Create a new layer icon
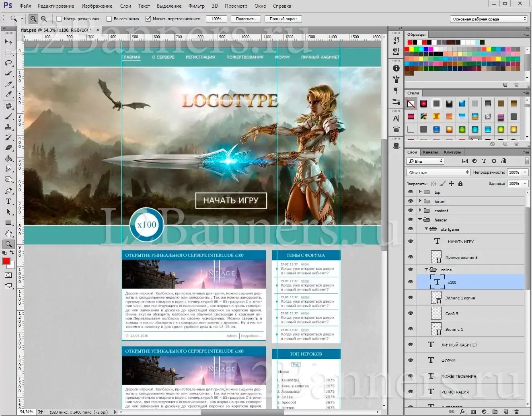Screen dimensions: 532x416 point(506,412)
